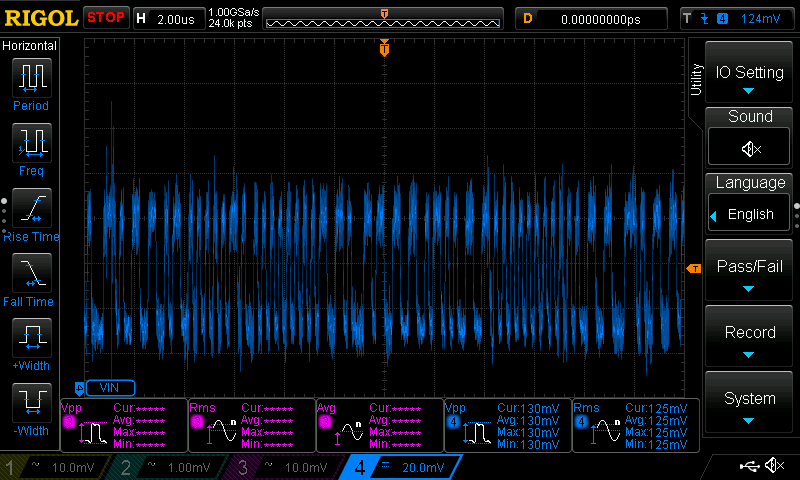800x480 pixels.
Task: Open the Record submenu
Action: (x=748, y=337)
